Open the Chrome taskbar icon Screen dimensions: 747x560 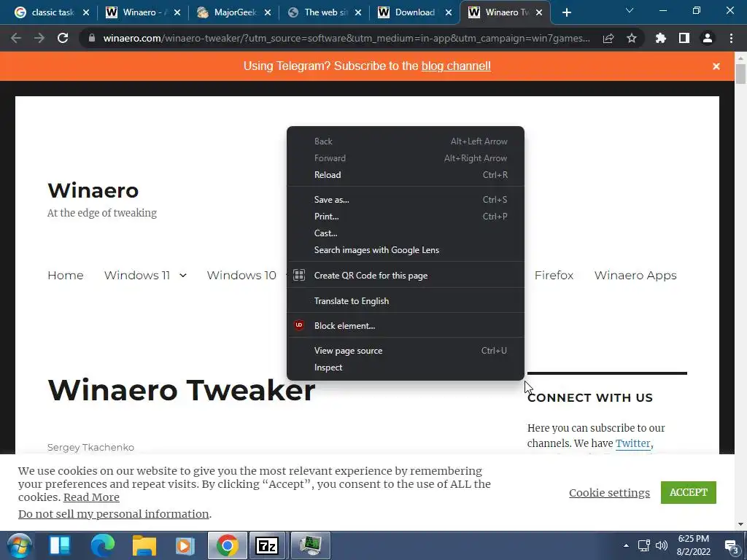coord(228,545)
